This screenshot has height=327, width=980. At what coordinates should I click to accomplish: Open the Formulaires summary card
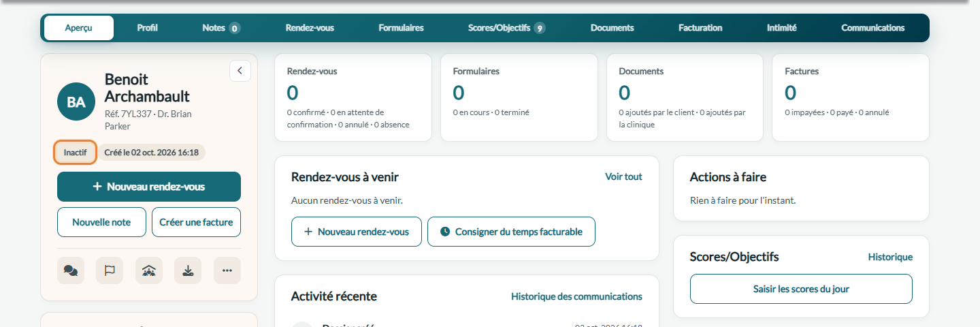point(519,97)
